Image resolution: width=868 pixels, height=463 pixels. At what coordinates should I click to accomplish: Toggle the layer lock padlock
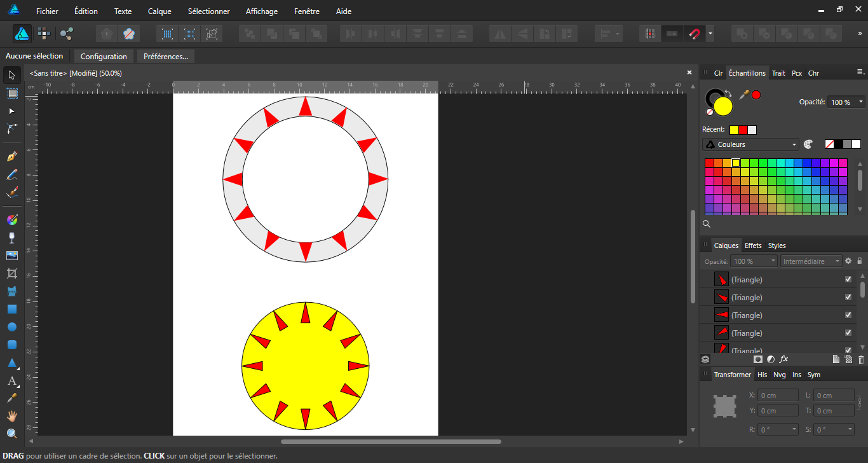860,261
